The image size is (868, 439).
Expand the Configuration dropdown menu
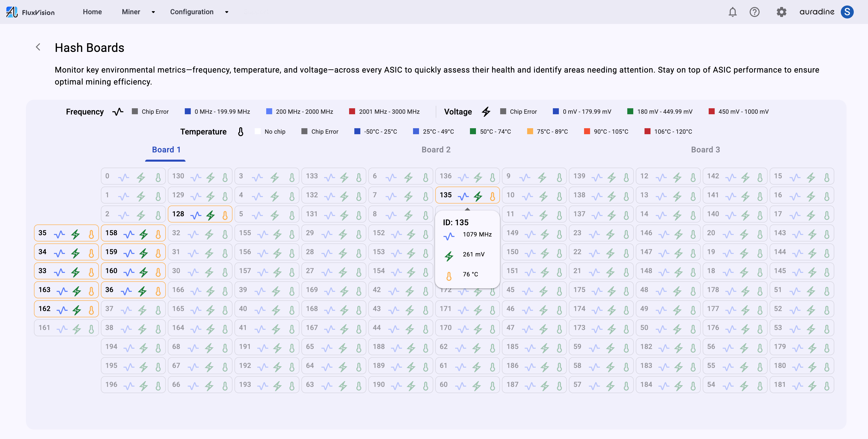199,12
